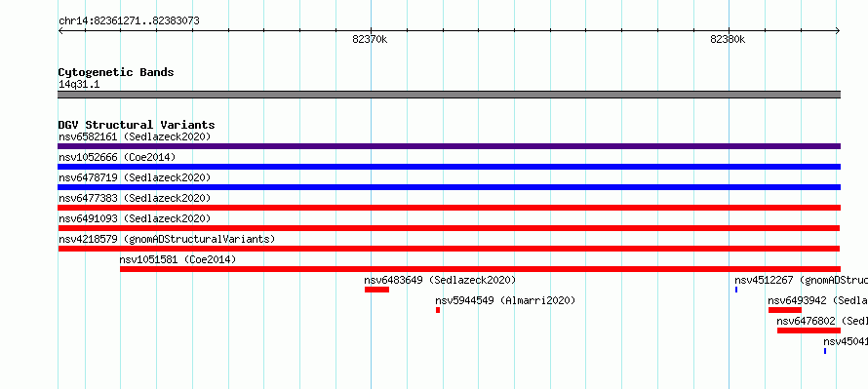The width and height of the screenshot is (868, 389).
Task: Click the small nsv6483649 red segment
Action: (x=377, y=290)
